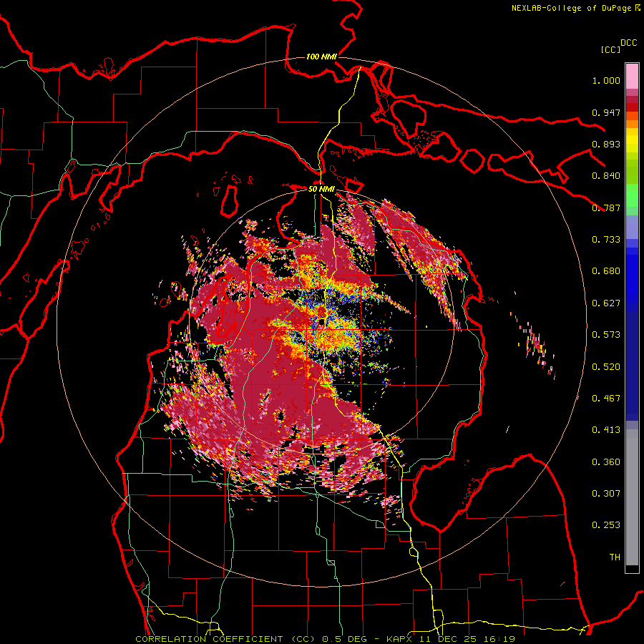Screen dimensions: 644x644
Task: Click the 50 NMI range ring label
Action: [x=321, y=189]
